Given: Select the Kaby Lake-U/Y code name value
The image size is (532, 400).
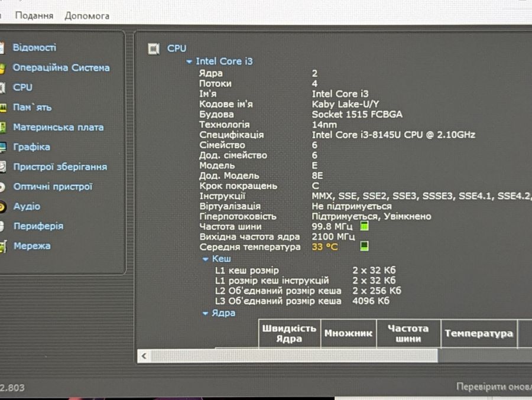Looking at the screenshot, I should pos(345,104).
